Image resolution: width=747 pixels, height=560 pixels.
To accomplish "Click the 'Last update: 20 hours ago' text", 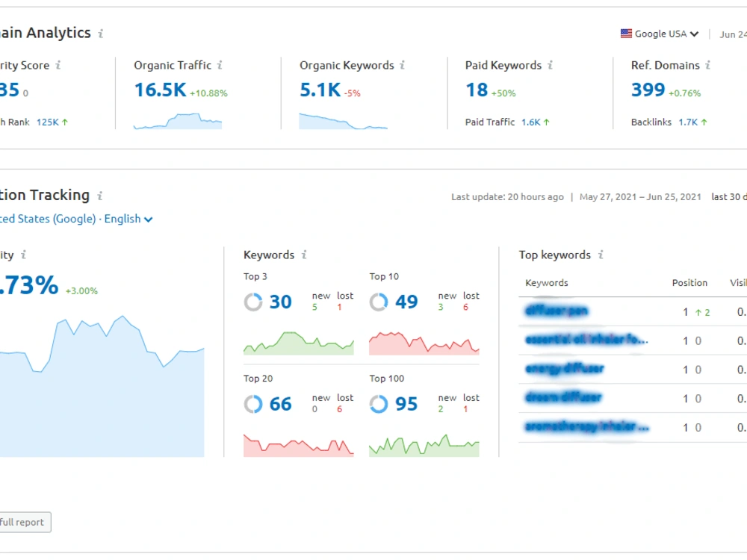I will pyautogui.click(x=507, y=196).
